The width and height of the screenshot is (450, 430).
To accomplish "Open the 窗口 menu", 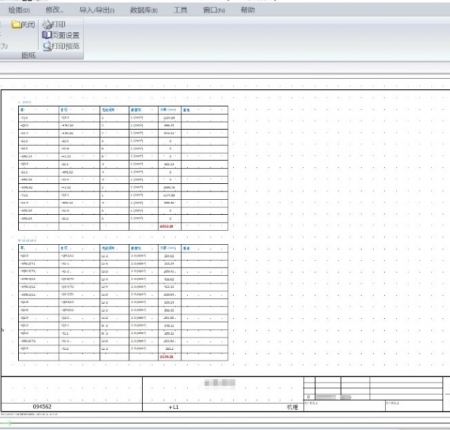I will 214,10.
